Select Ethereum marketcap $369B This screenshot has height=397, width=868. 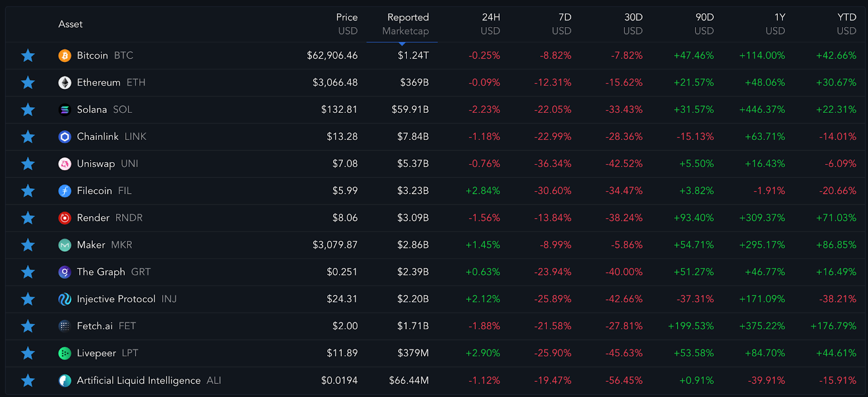pos(414,82)
